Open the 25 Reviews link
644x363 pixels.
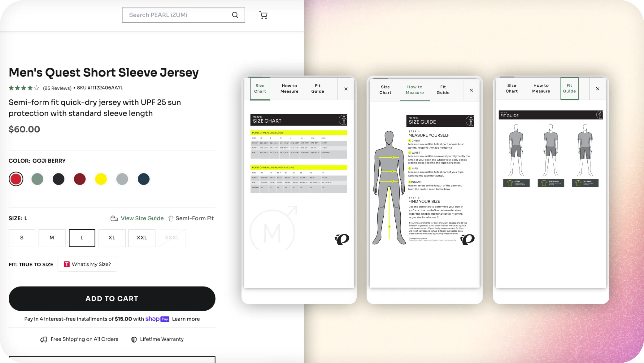point(57,88)
